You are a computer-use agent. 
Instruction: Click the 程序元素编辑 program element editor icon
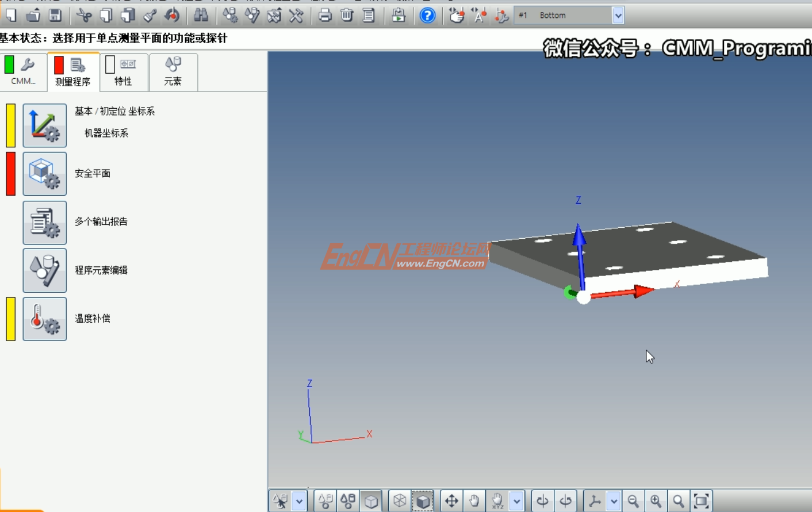click(x=44, y=270)
